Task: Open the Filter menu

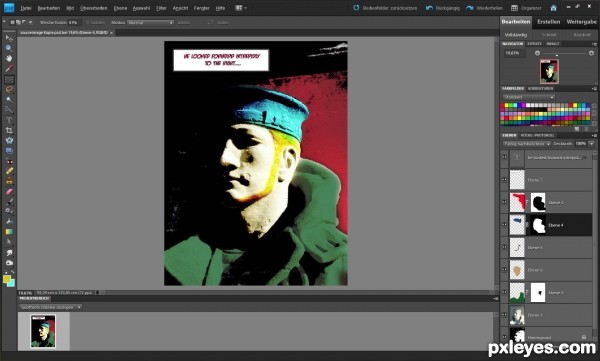Action: click(161, 8)
